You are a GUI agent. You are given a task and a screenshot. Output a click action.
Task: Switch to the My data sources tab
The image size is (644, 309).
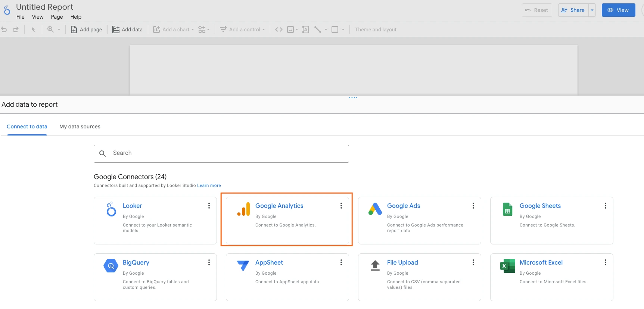(x=80, y=127)
